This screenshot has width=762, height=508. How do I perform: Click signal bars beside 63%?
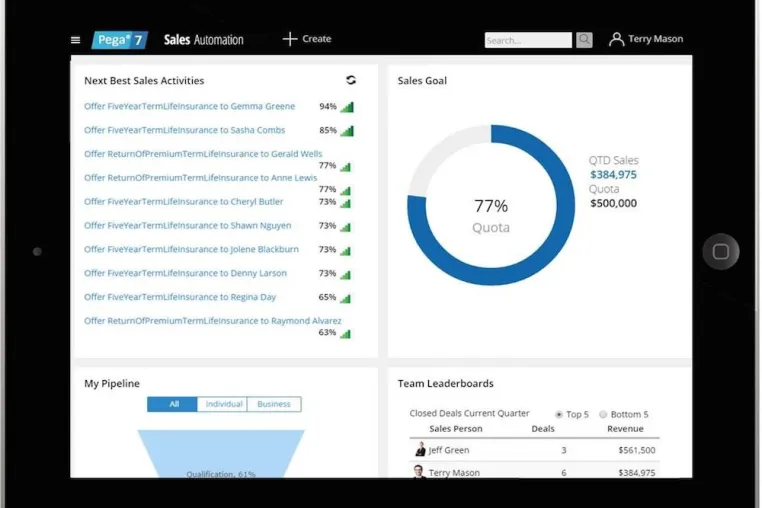(x=346, y=333)
